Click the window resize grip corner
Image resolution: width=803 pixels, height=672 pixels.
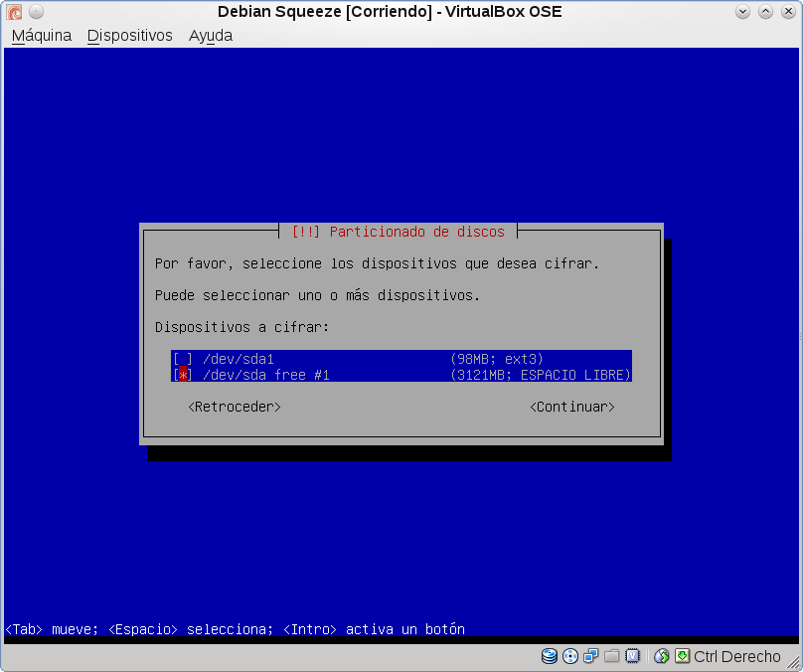point(793,662)
